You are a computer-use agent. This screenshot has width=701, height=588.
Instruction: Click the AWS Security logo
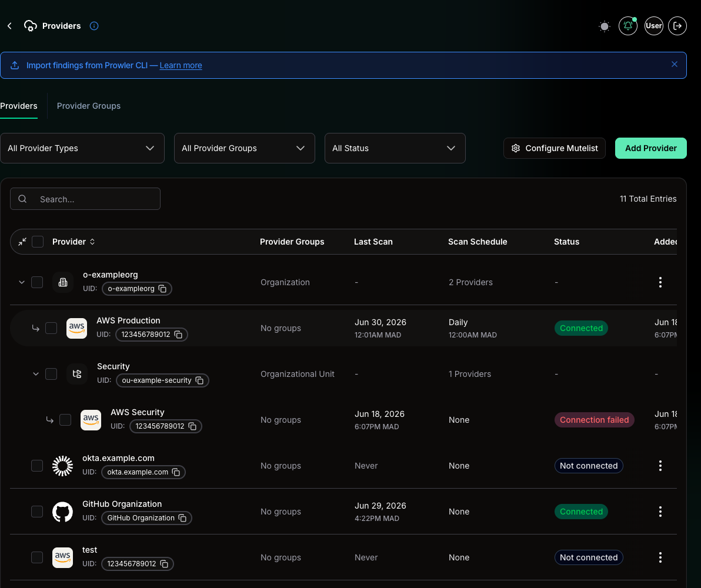pos(91,420)
